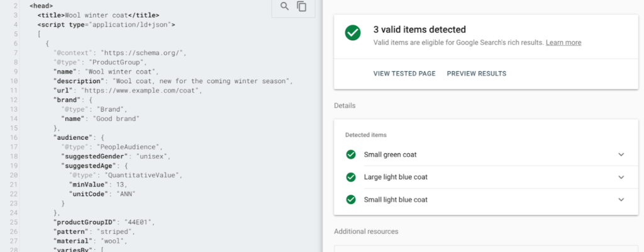Click the search icon in code panel

285,6
